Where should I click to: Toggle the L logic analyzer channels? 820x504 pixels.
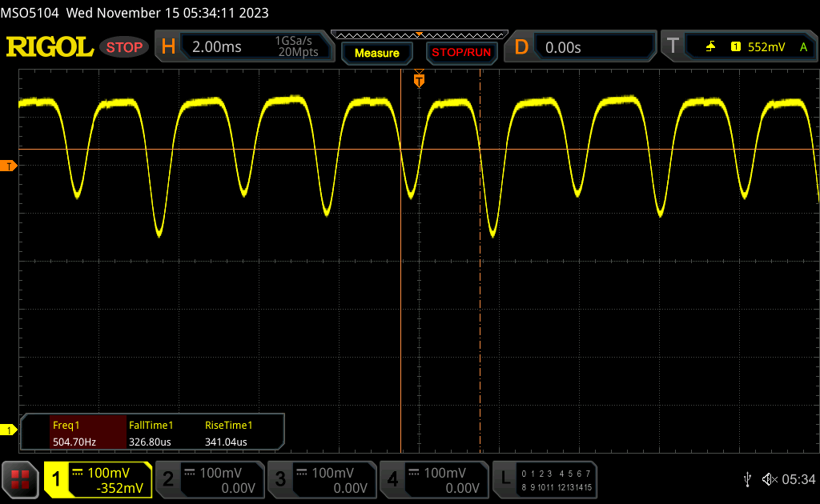point(505,479)
